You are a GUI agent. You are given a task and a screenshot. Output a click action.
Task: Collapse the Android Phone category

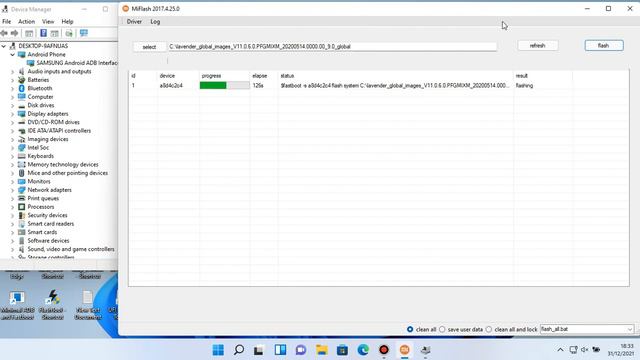click(x=13, y=54)
